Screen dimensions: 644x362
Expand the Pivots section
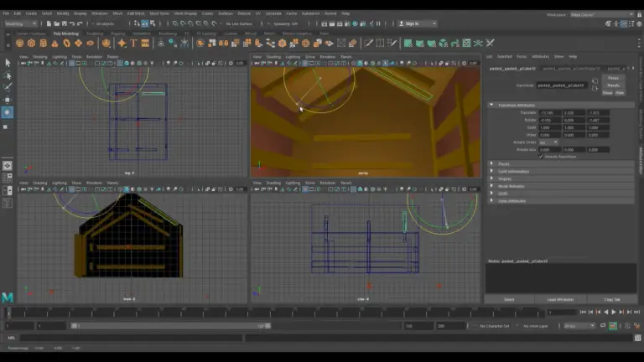tap(491, 163)
